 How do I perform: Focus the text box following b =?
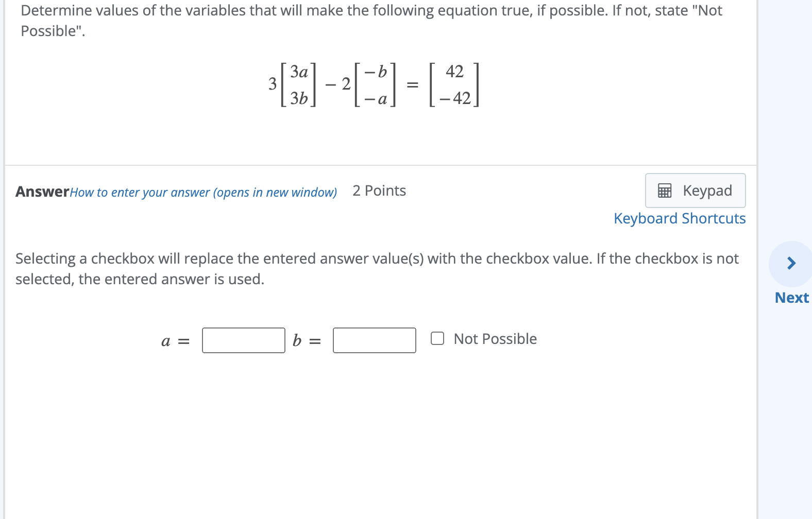(x=374, y=340)
